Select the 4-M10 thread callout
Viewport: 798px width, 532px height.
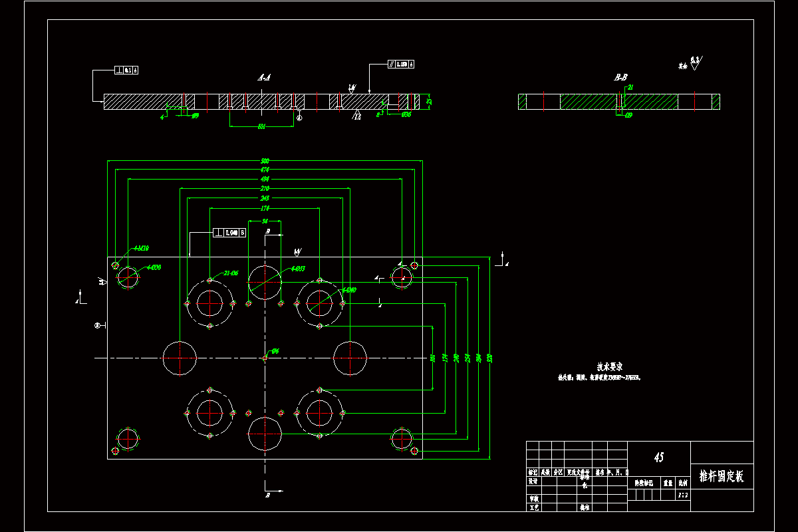point(140,248)
